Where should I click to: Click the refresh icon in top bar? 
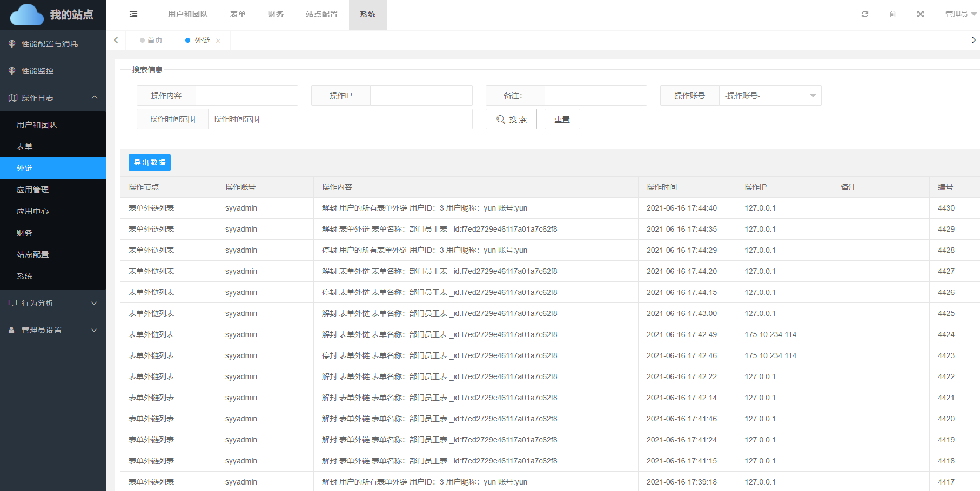point(864,15)
